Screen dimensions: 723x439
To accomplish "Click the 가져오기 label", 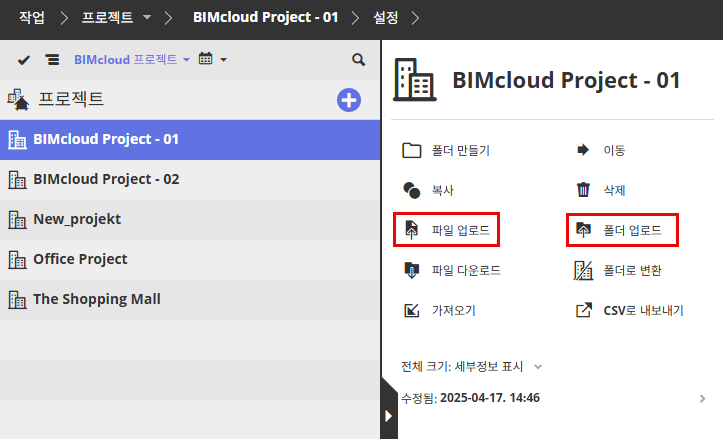I will 454,310.
